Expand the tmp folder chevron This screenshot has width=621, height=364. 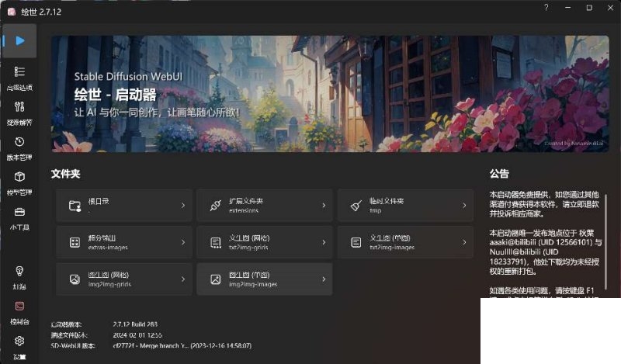click(464, 206)
